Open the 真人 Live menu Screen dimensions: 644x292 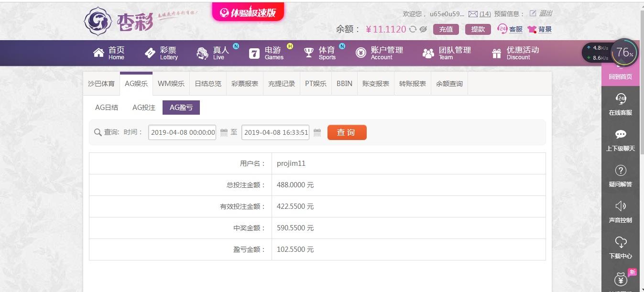(220, 53)
